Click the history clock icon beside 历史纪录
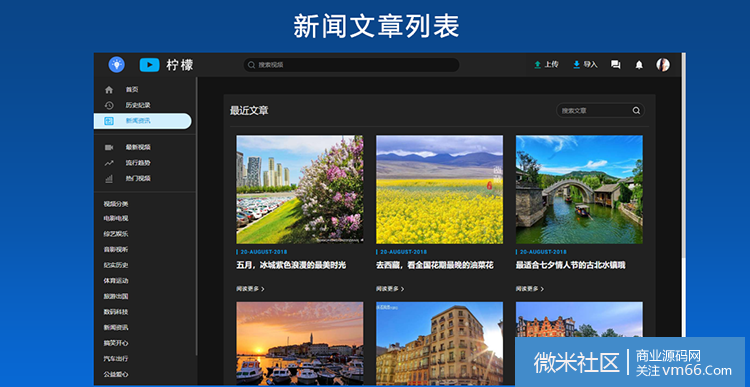 (x=109, y=105)
